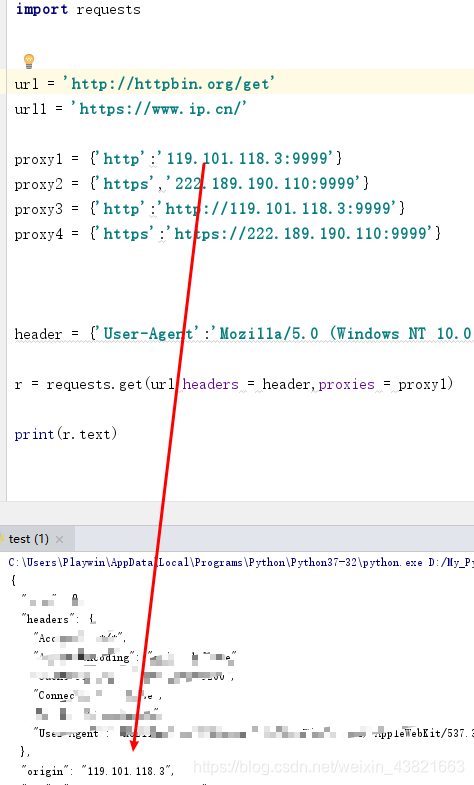
Task: Click the headers keyword argument
Action: pos(211,384)
